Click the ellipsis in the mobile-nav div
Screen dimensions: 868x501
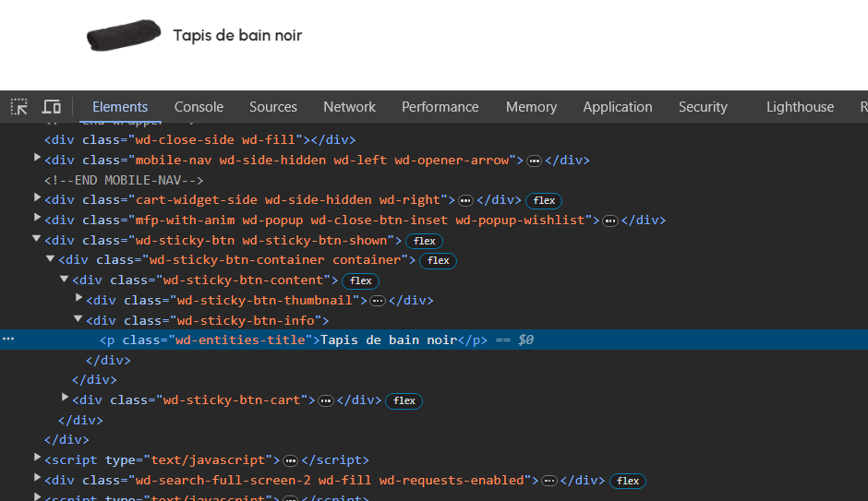[x=534, y=161]
